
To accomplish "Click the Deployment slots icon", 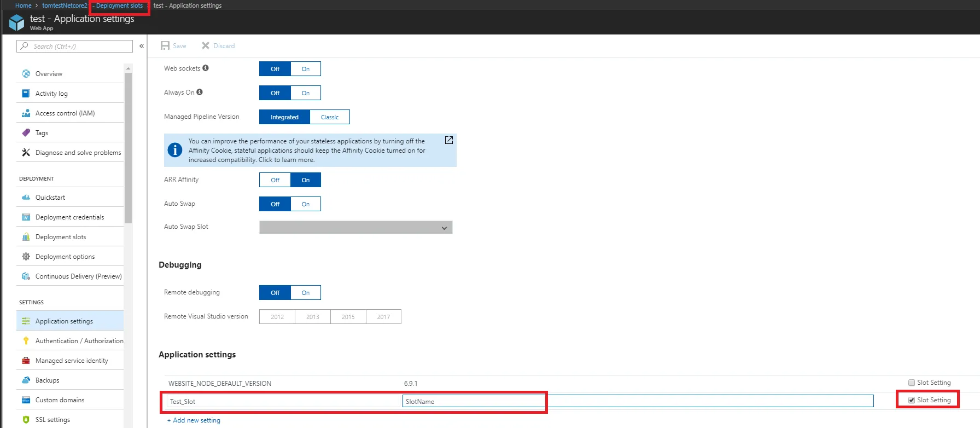I will click(x=26, y=237).
